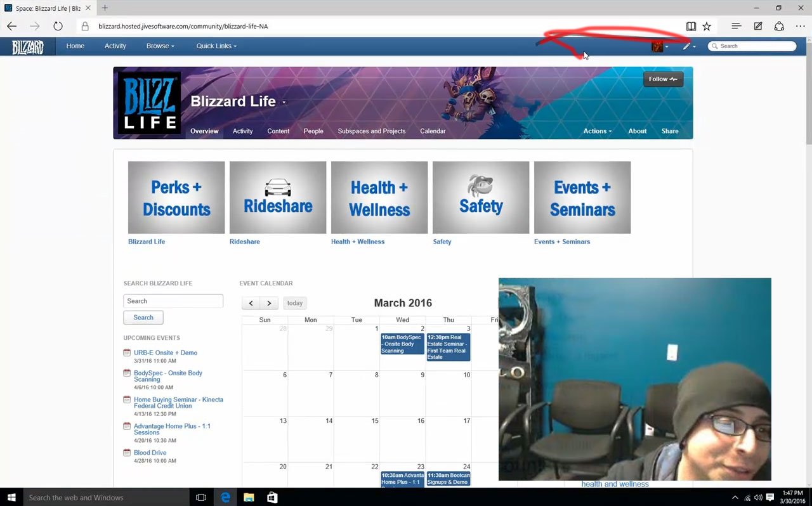Click Share in the space header
This screenshot has width=812, height=506.
coord(670,131)
